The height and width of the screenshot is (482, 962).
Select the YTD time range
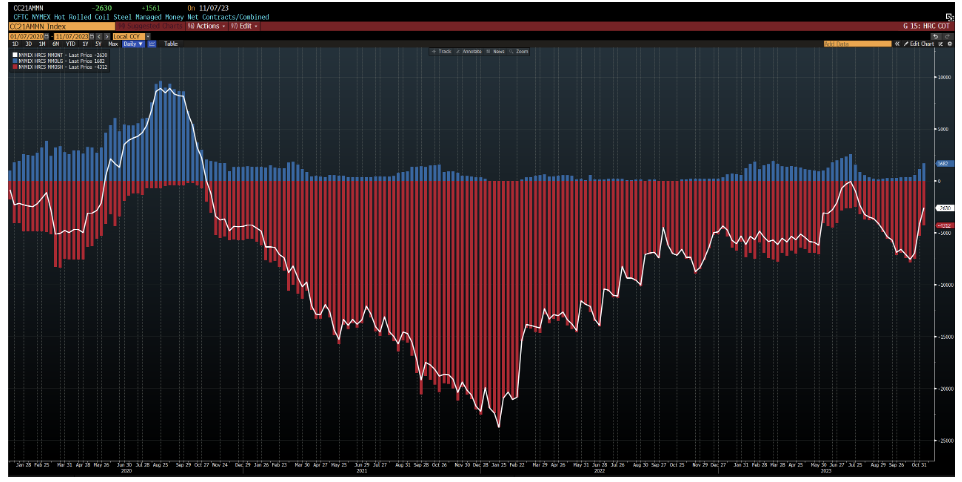[71, 44]
